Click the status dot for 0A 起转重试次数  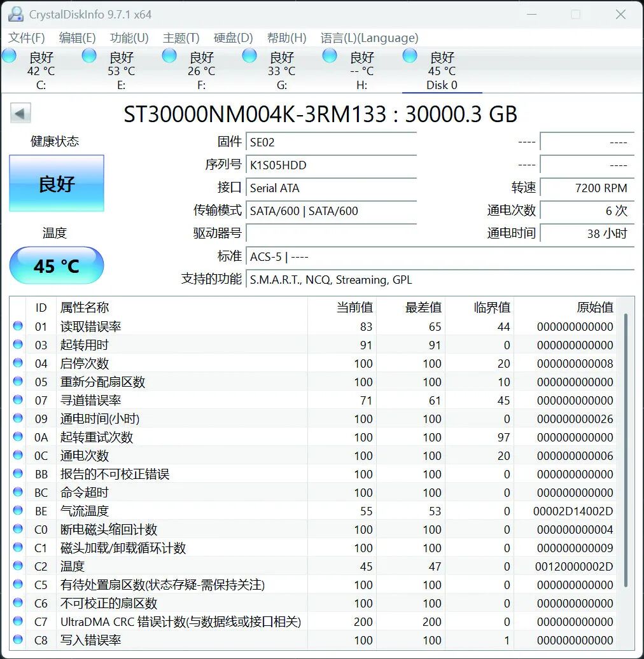(x=18, y=436)
